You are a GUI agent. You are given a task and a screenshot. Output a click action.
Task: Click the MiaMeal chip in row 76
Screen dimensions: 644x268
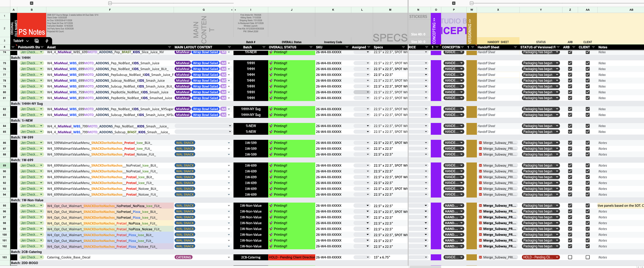(x=183, y=69)
